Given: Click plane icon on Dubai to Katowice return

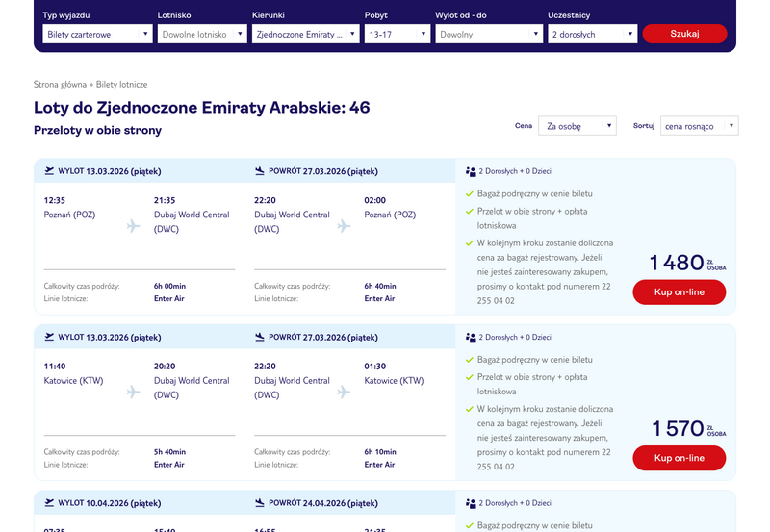Looking at the screenshot, I should (344, 392).
